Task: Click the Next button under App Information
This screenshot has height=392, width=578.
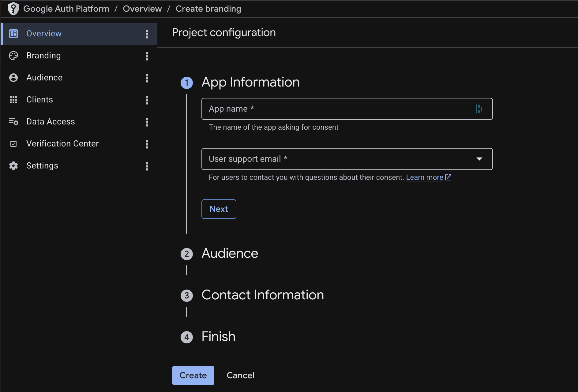Action: pos(219,209)
